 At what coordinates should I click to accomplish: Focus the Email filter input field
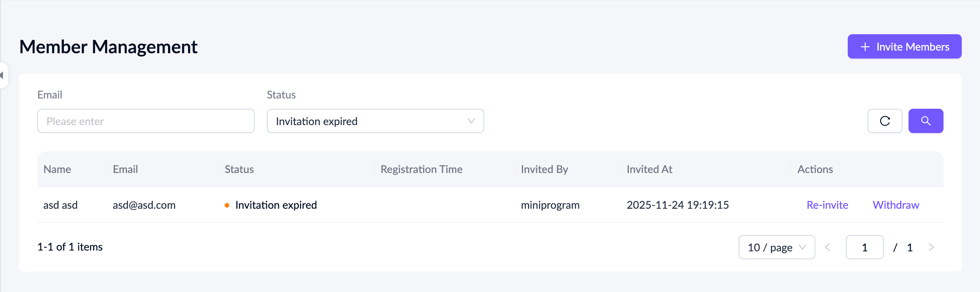coord(146,121)
